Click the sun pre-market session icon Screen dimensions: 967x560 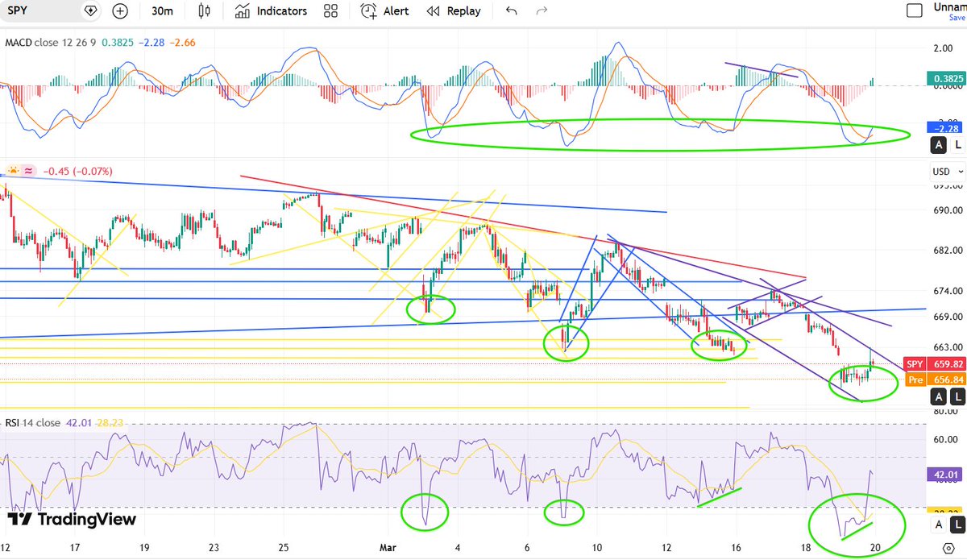pos(14,171)
